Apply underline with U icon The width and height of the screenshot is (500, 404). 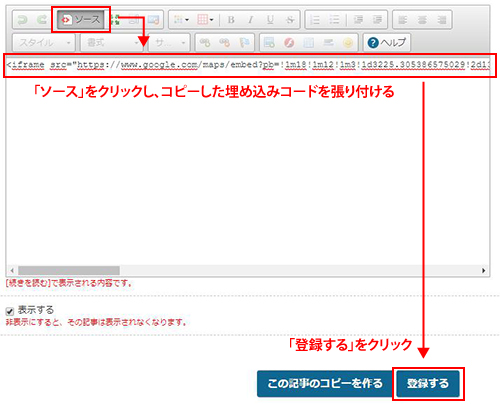(x=270, y=20)
